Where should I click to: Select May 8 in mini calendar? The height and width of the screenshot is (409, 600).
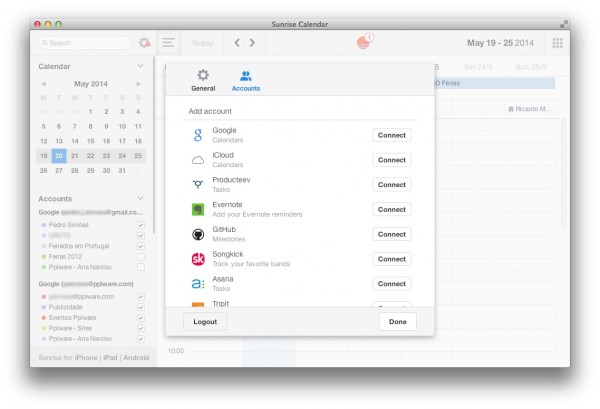pos(90,126)
